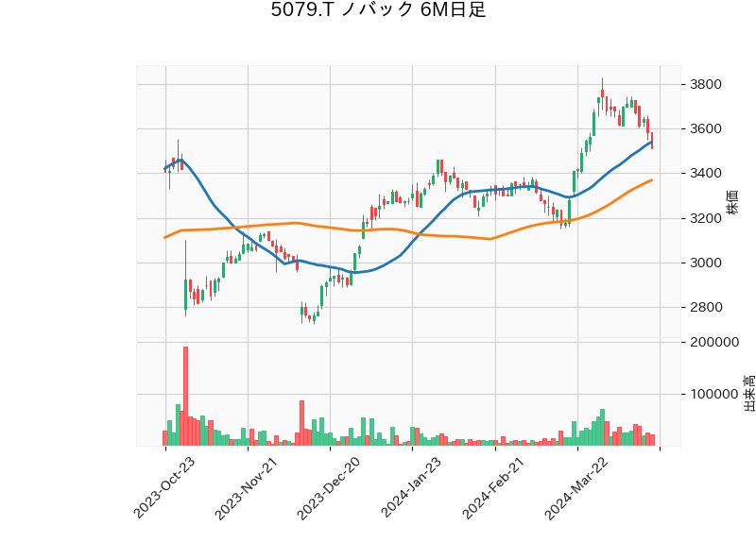Screen dimensions: 756x543
Task: Click the chart title 5079.T ノバック 6M日足
Action: pyautogui.click(x=378, y=11)
